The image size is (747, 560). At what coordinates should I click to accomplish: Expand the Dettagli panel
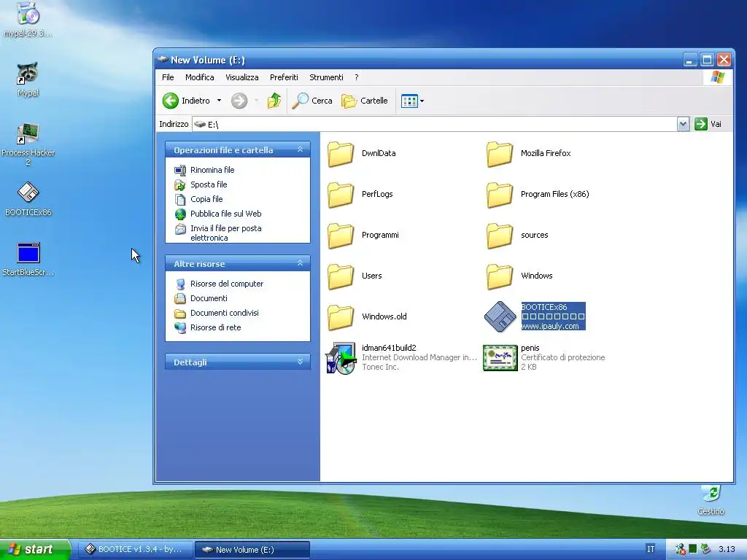click(300, 362)
